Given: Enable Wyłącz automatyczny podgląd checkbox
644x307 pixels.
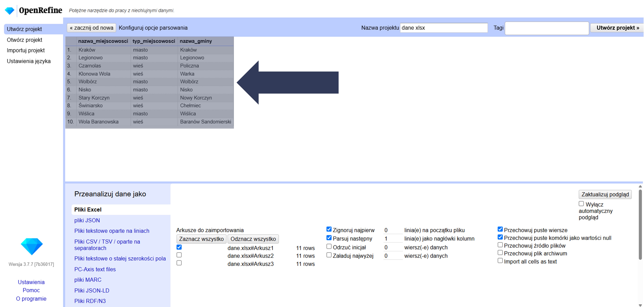Looking at the screenshot, I should (581, 204).
